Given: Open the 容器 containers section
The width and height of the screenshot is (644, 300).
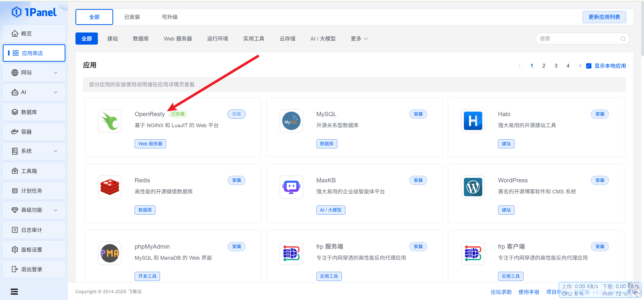Looking at the screenshot, I should [x=34, y=132].
